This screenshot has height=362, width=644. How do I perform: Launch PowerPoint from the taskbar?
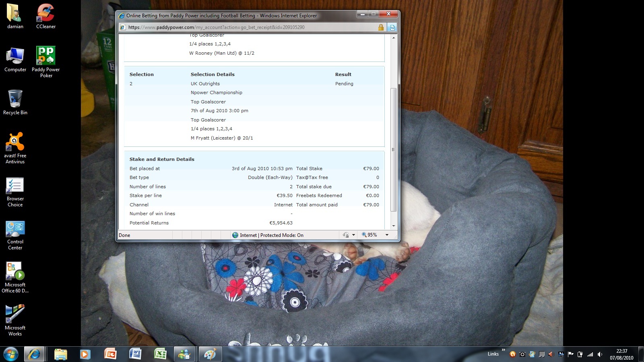pyautogui.click(x=110, y=354)
